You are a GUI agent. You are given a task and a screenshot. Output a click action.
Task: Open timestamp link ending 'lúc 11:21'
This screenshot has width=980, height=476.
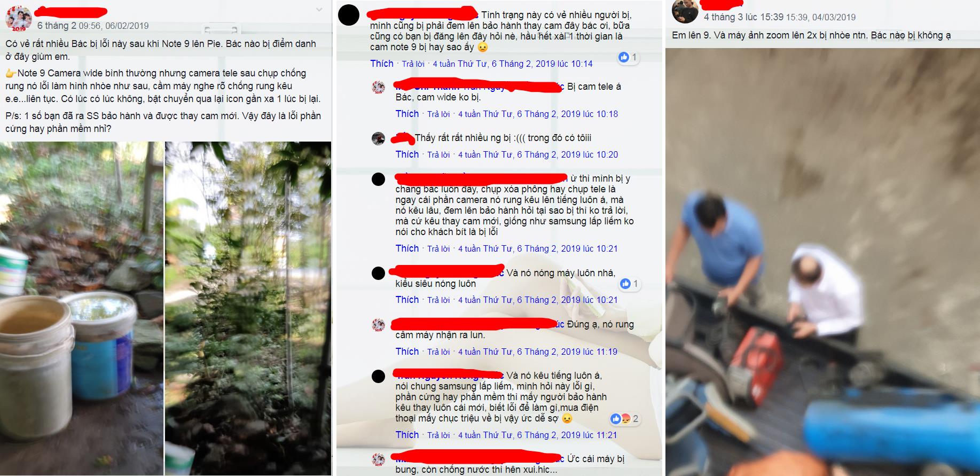point(567,435)
